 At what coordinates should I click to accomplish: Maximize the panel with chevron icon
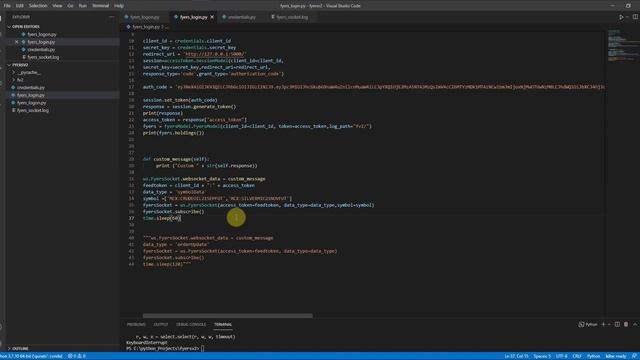(635, 324)
